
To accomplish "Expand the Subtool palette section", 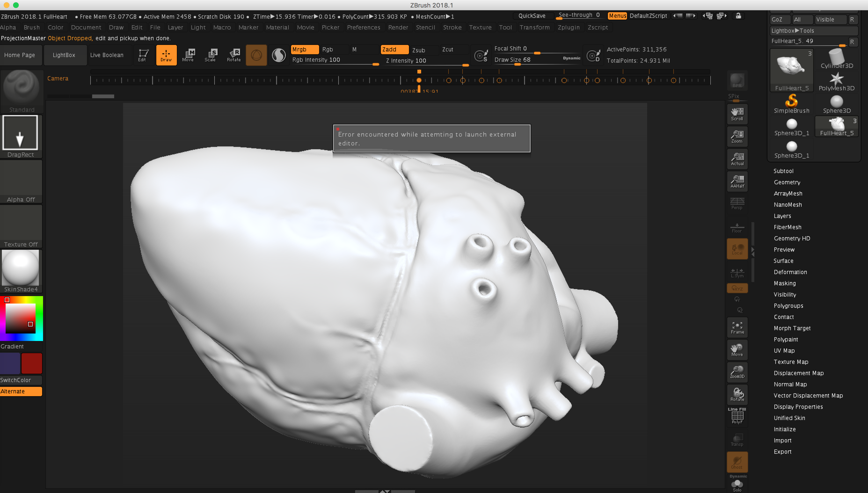I will coord(783,171).
